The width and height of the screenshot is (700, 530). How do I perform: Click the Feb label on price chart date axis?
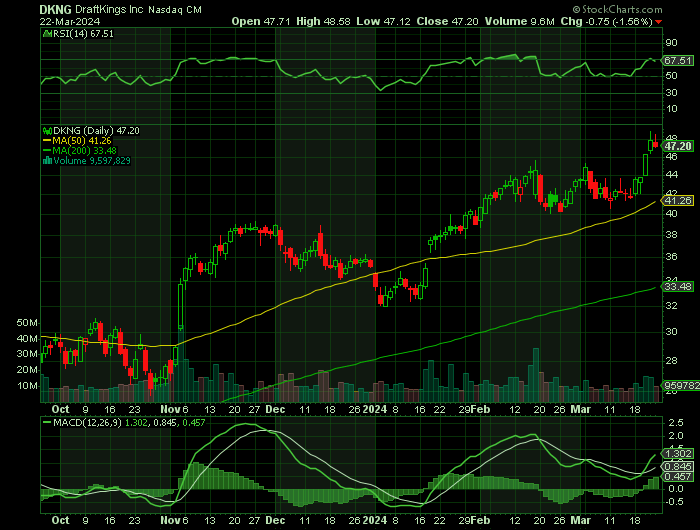(480, 409)
